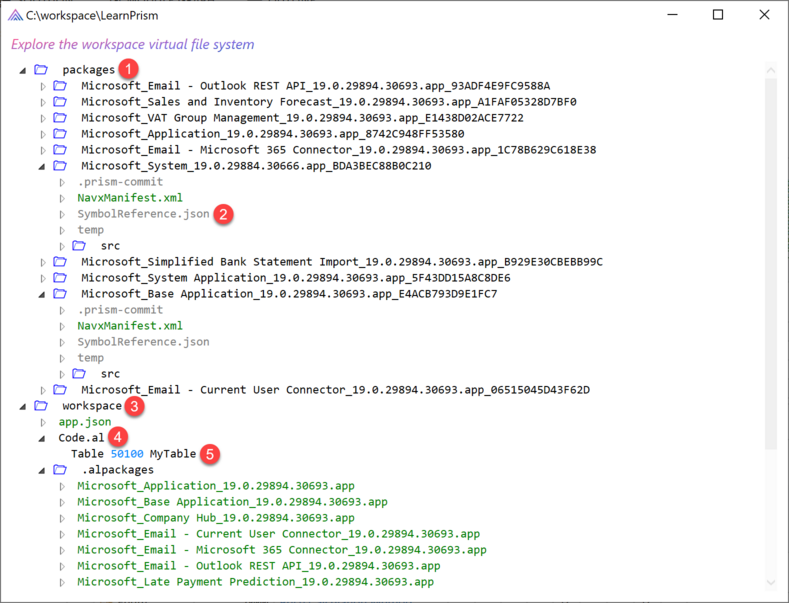Screen dimensions: 789x603
Task: Collapse the Microsoft_System 19.0.29884 package node
Action: (x=42, y=167)
